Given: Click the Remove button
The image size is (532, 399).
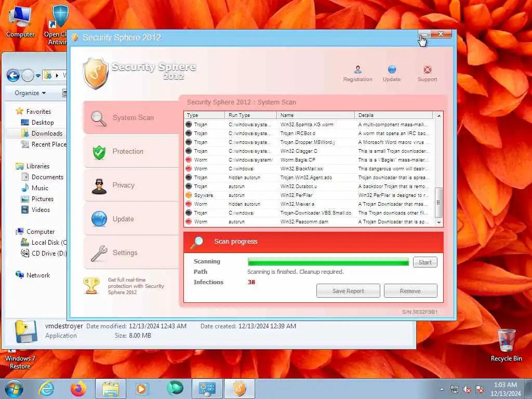Looking at the screenshot, I should (x=410, y=291).
